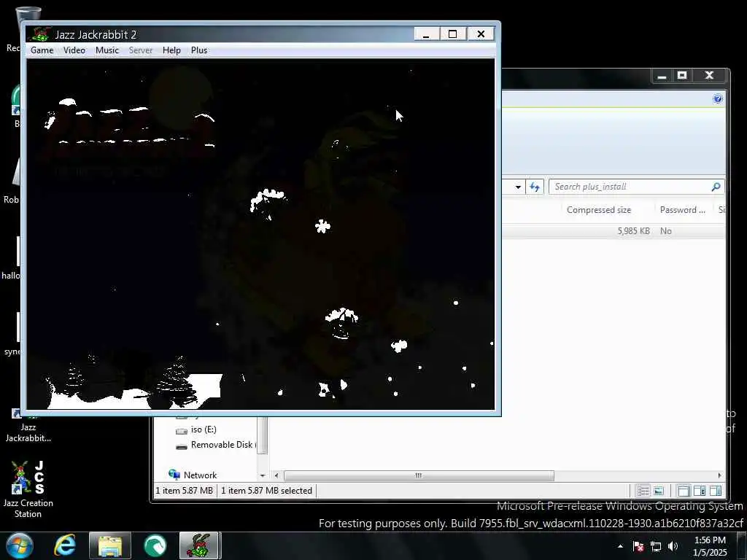Image resolution: width=747 pixels, height=560 pixels.
Task: Minimize the Jazz Jackrabbit 2 window
Action: pyautogui.click(x=426, y=34)
